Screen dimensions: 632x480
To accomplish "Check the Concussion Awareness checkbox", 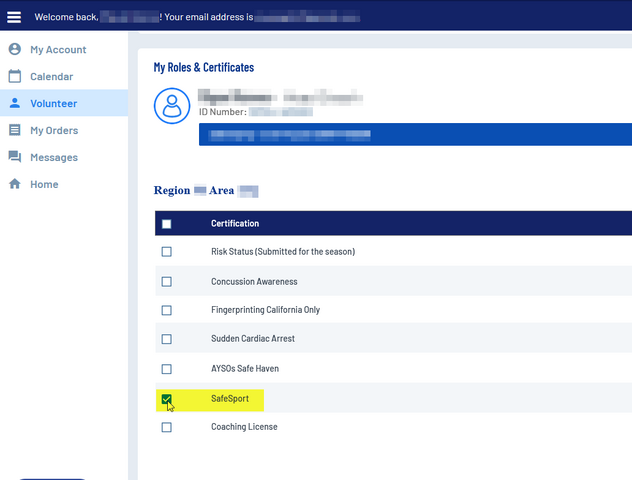I will coord(167,282).
